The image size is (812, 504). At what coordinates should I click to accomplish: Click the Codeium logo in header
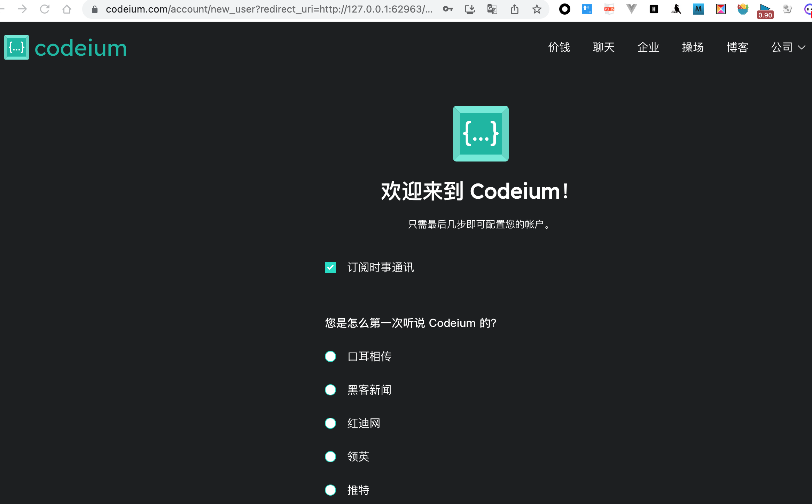(x=16, y=47)
